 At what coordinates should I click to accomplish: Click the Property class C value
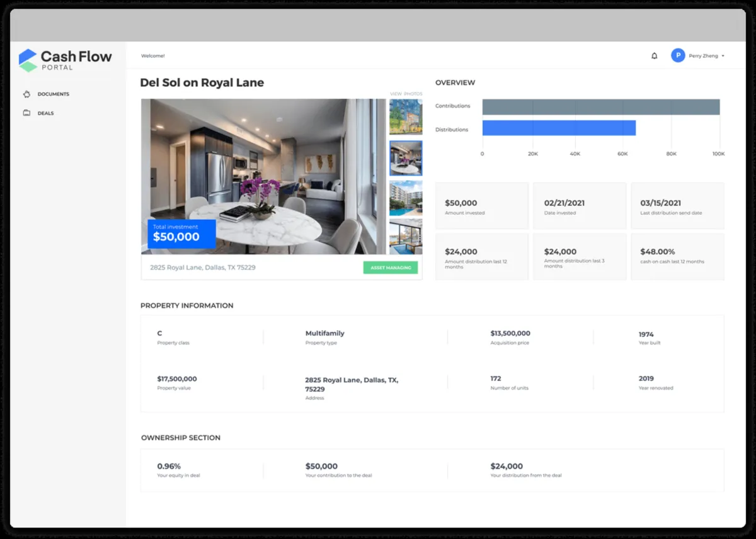pyautogui.click(x=159, y=333)
